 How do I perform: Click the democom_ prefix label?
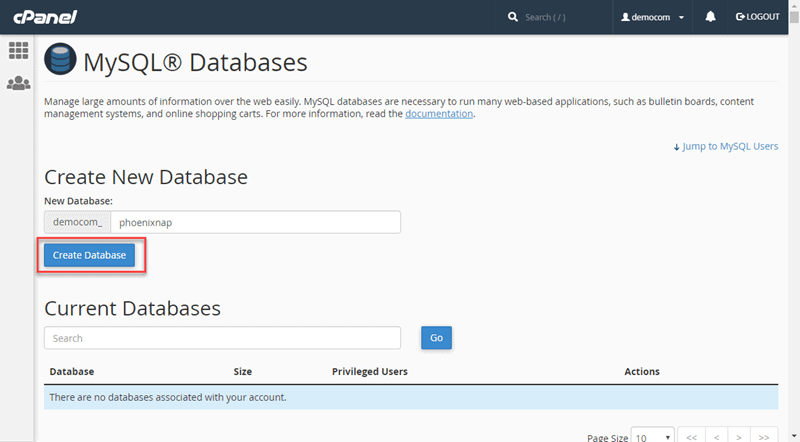(x=78, y=222)
